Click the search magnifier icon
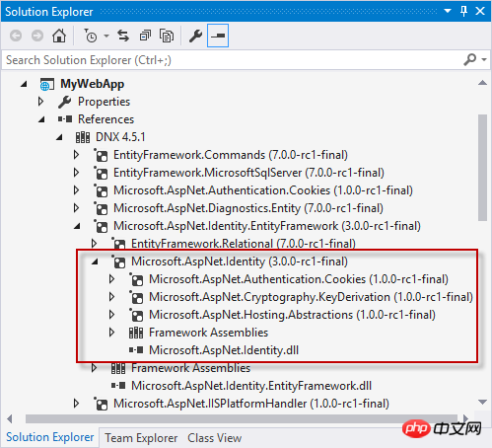 (470, 59)
